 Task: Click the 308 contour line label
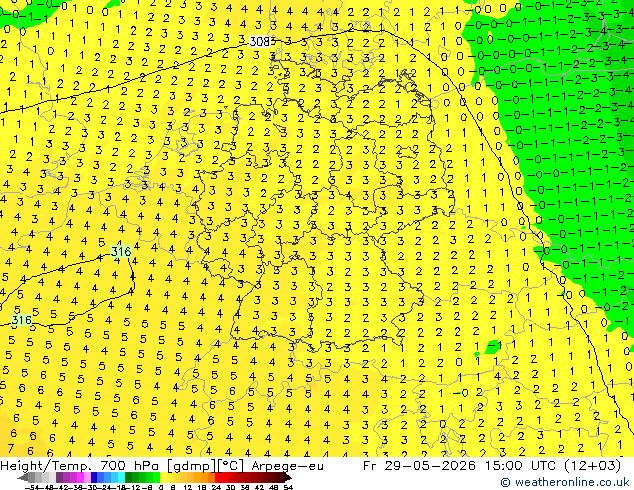click(x=260, y=41)
